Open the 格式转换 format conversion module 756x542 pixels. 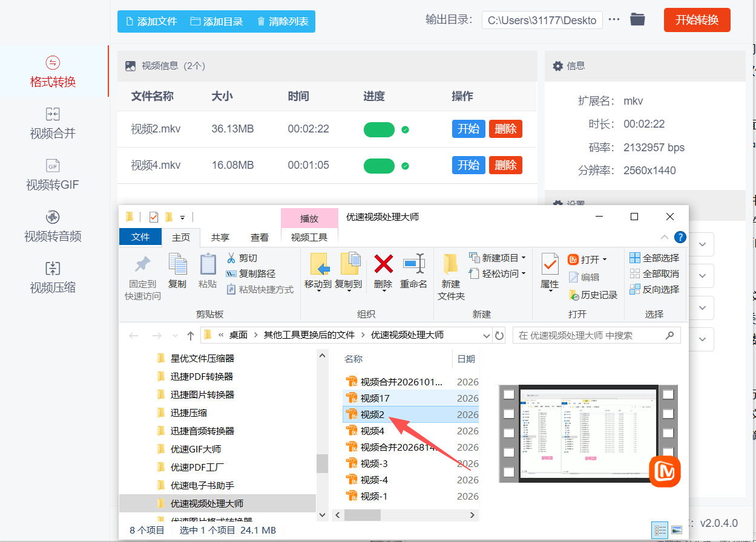(53, 72)
